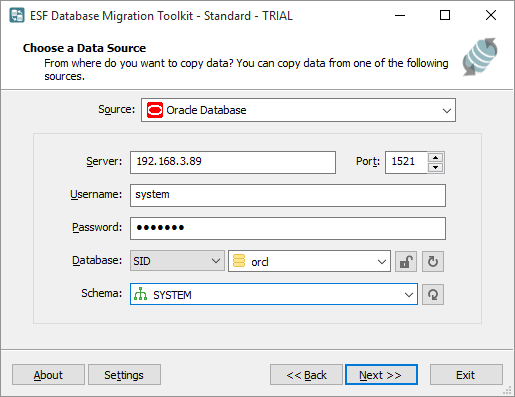Increase the port number with up arrow
The image size is (515, 397).
click(435, 157)
